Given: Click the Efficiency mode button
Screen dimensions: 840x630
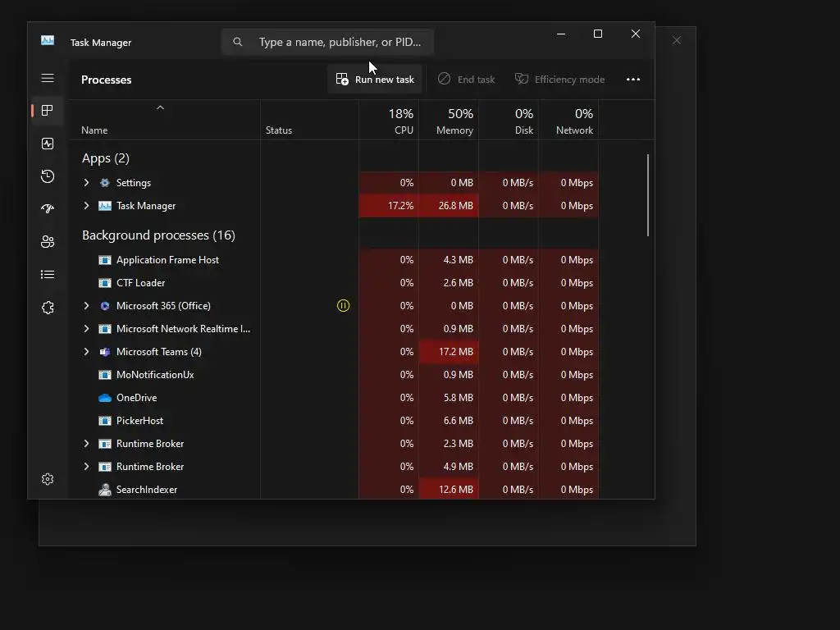Looking at the screenshot, I should point(559,80).
